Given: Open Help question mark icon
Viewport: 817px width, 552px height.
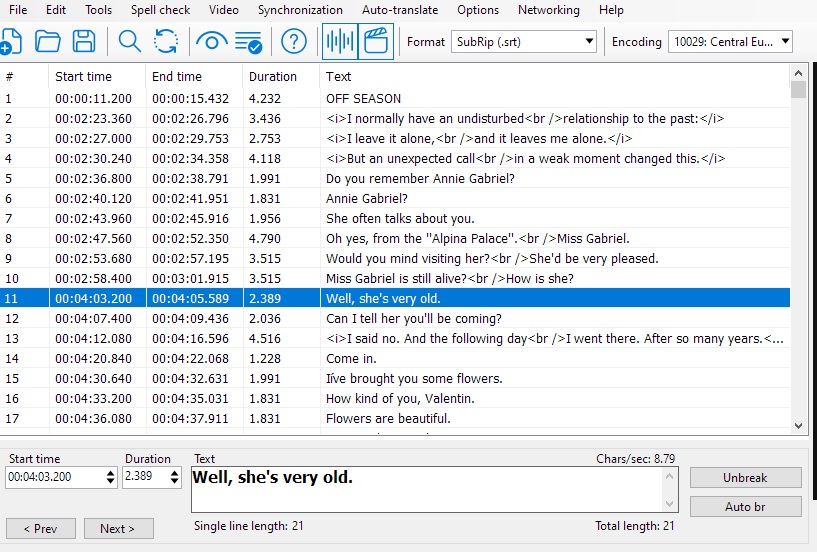Looking at the screenshot, I should [294, 41].
